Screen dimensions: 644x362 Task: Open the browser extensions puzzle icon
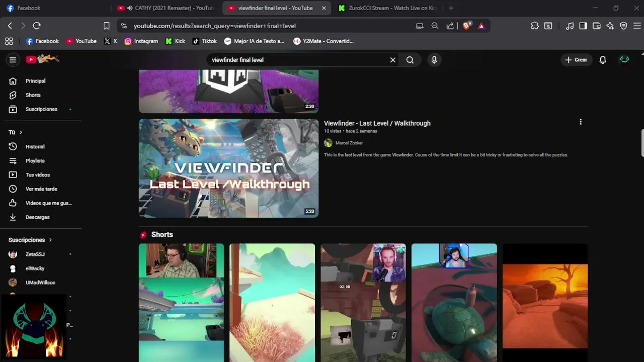[x=535, y=26]
